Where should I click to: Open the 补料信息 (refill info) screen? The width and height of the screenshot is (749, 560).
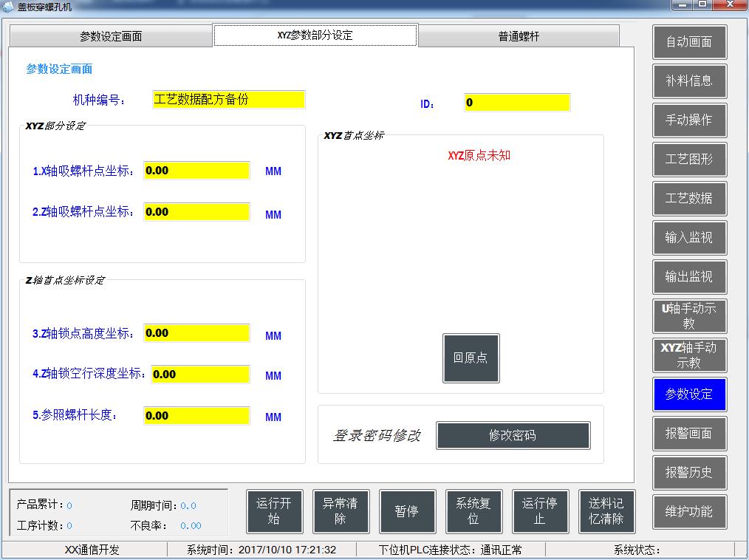pyautogui.click(x=688, y=81)
